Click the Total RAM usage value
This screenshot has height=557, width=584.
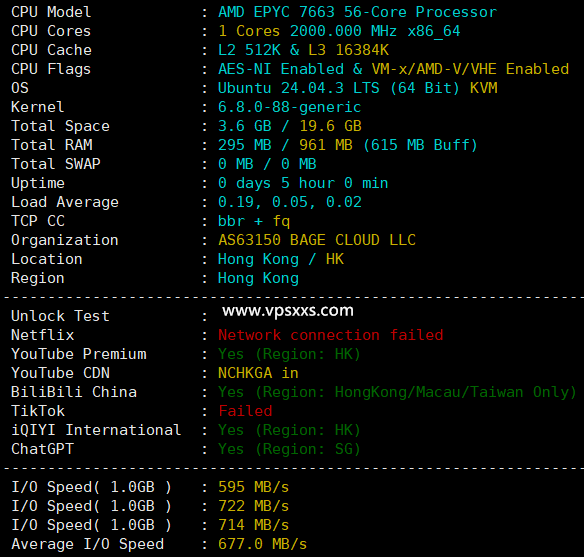tap(347, 145)
